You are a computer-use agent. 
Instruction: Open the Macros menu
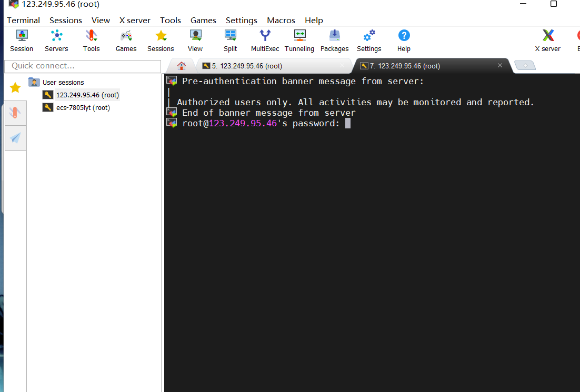click(281, 21)
